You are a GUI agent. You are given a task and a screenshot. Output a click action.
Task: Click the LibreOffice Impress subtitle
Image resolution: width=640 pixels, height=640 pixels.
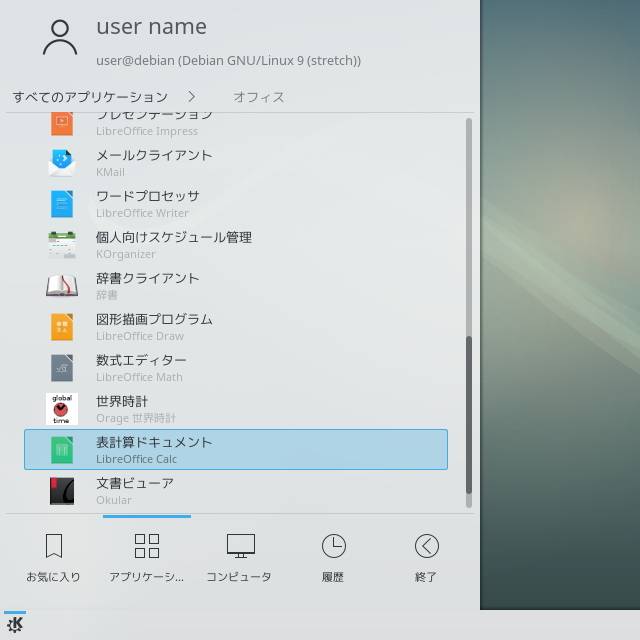(147, 131)
